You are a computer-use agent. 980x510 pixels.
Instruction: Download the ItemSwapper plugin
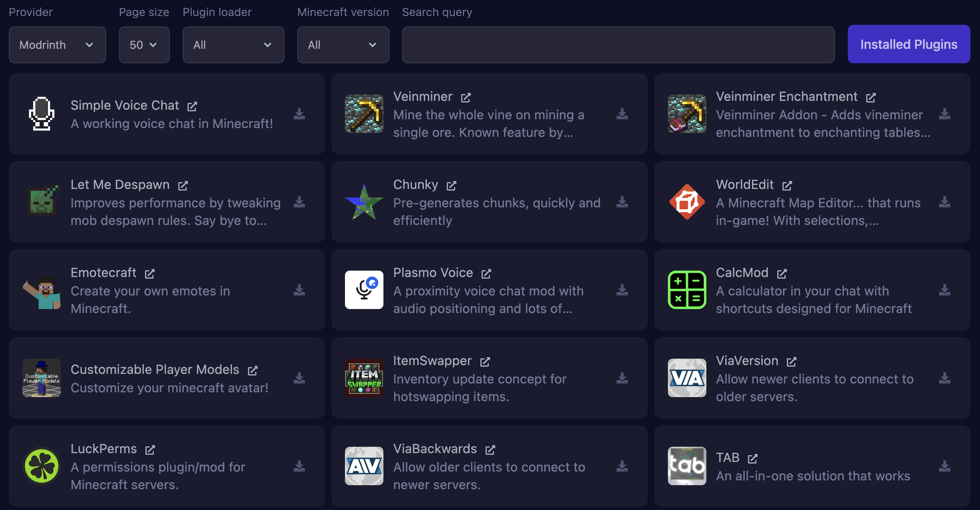click(622, 378)
